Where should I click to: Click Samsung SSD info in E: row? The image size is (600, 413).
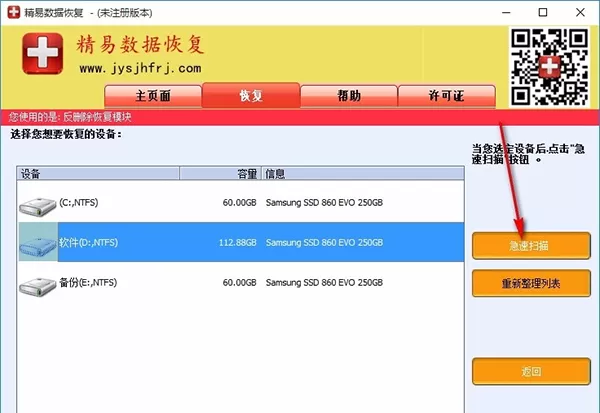tap(324, 282)
